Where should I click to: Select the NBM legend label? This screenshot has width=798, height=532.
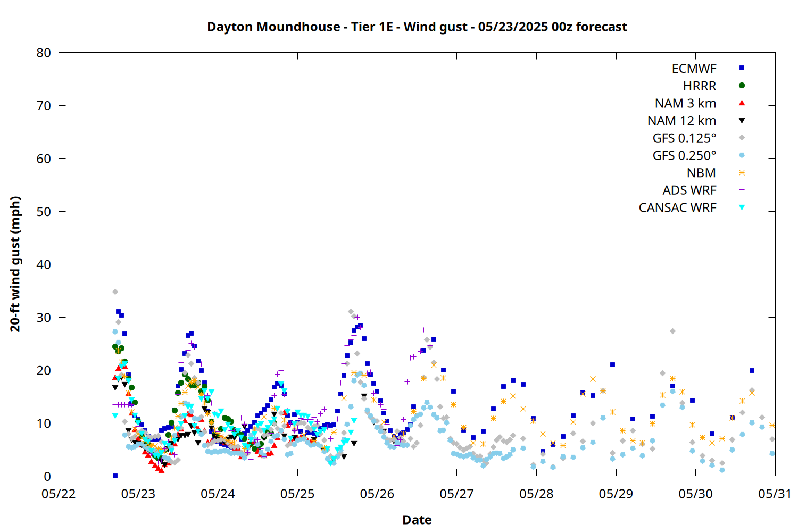point(701,173)
